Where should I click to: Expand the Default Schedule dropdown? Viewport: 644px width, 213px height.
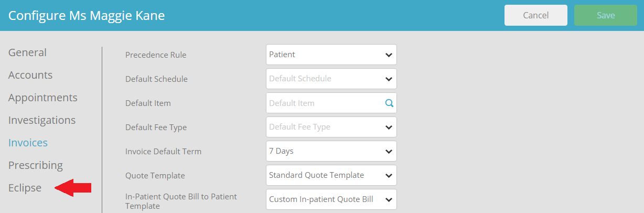[x=330, y=79]
